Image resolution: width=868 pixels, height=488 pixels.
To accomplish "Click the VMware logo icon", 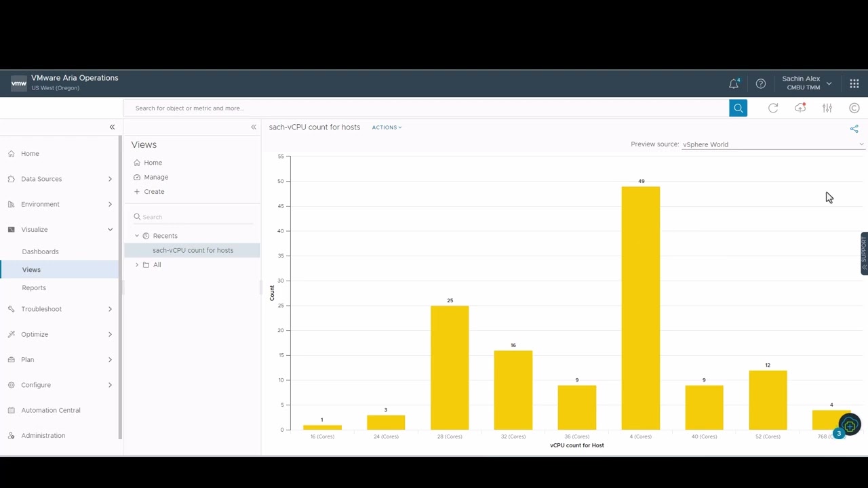I will pyautogui.click(x=19, y=83).
